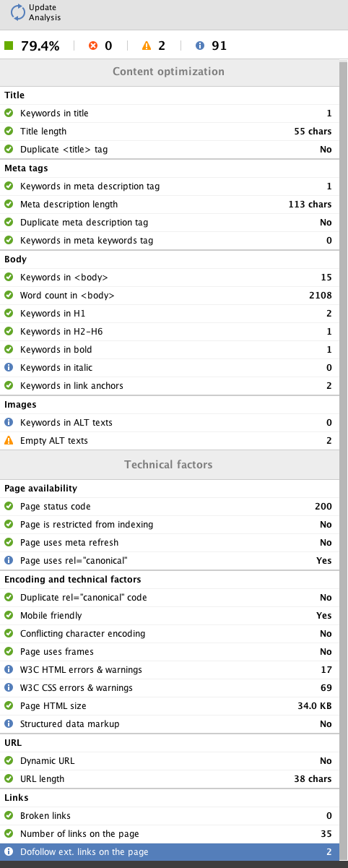Select the Meta description length row
The width and height of the screenshot is (348, 868).
(169, 205)
